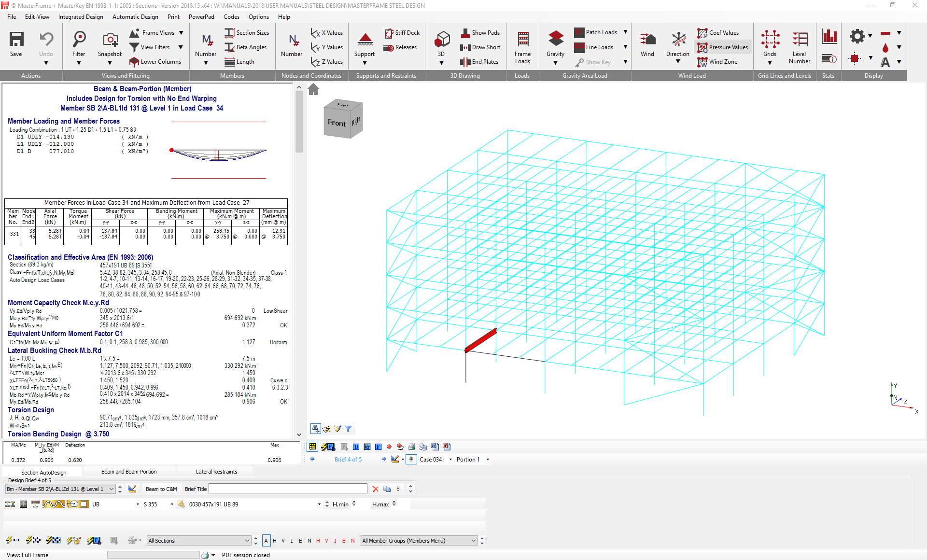
Task: Open the Frame Loads tool
Action: (522, 46)
